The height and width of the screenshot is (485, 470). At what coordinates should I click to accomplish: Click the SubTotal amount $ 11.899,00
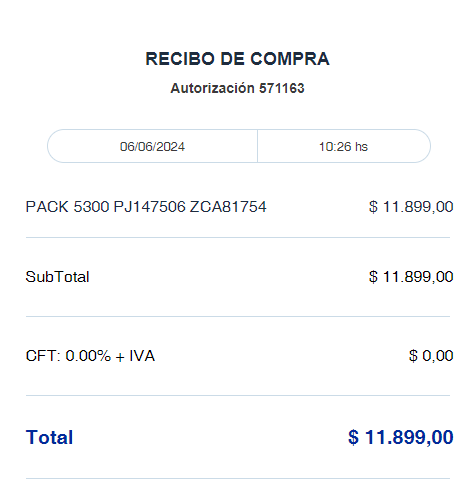[411, 277]
